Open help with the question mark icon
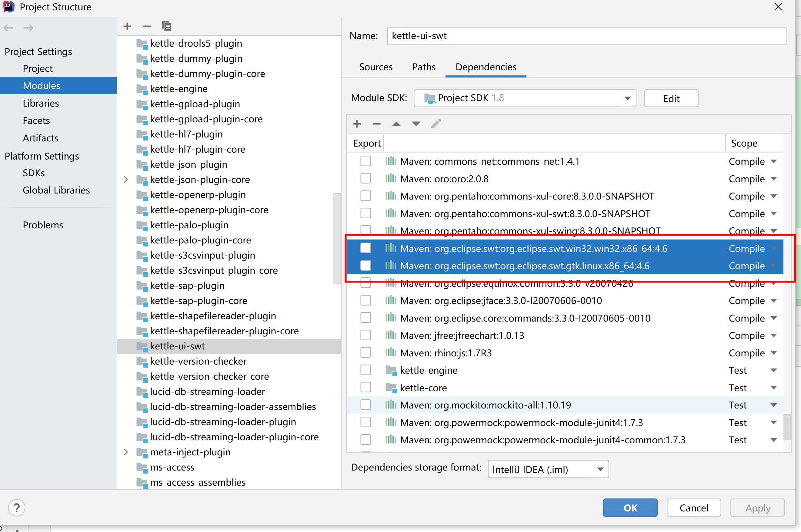The width and height of the screenshot is (801, 532). pos(17,508)
